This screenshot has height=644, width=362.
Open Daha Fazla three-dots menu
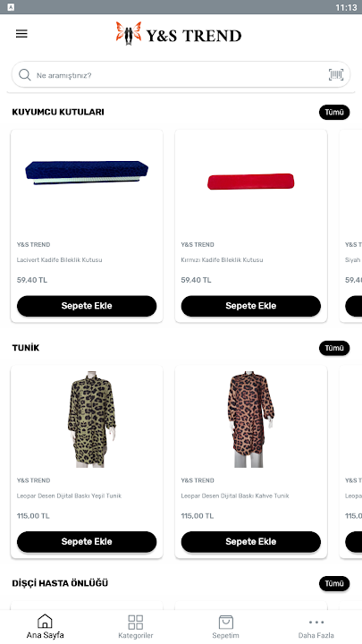[x=316, y=627]
